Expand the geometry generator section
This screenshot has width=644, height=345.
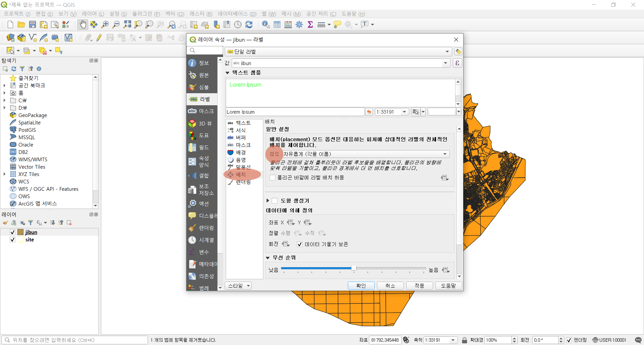click(x=268, y=200)
